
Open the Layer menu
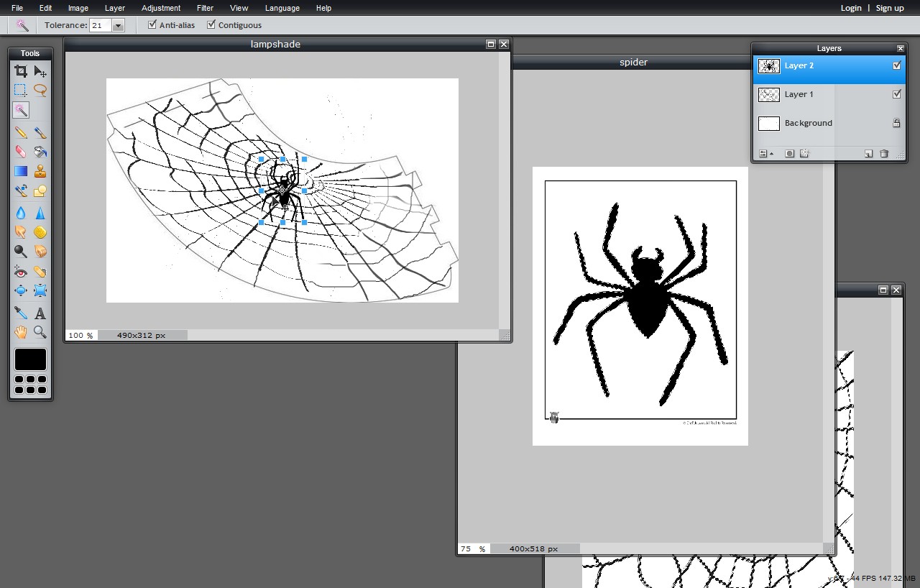tap(115, 8)
